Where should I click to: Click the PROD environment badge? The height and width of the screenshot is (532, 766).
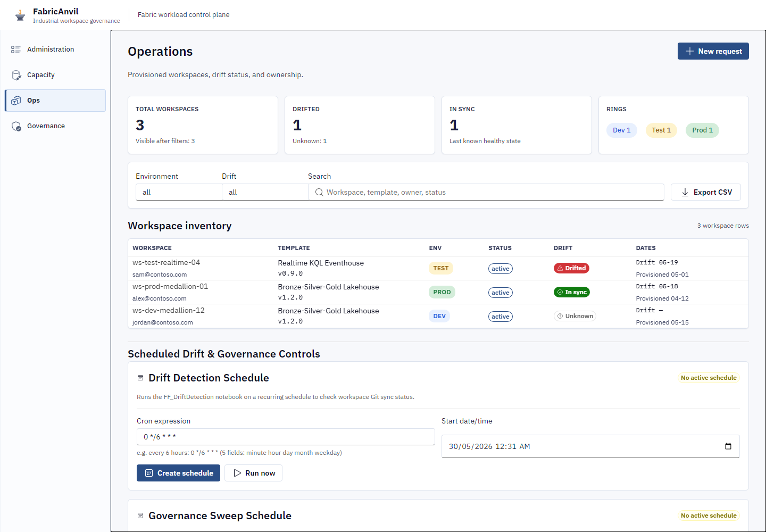click(442, 292)
